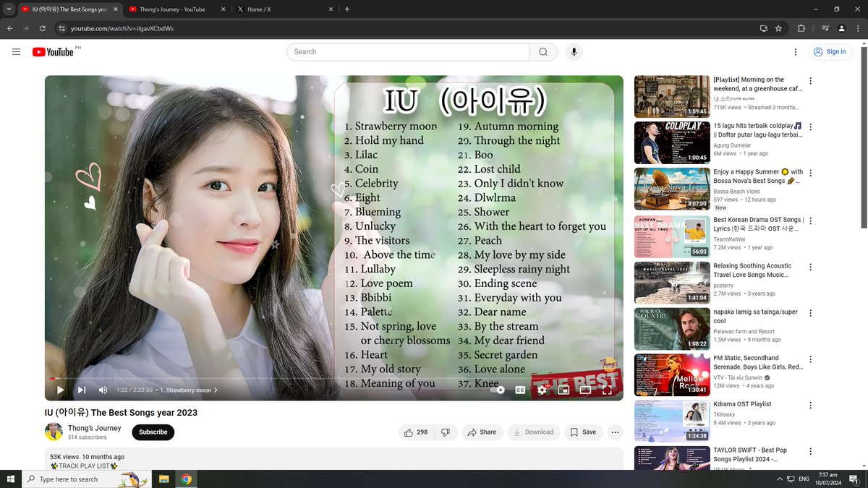Open YouTube settings three-dot menu beside Sign in

click(796, 52)
